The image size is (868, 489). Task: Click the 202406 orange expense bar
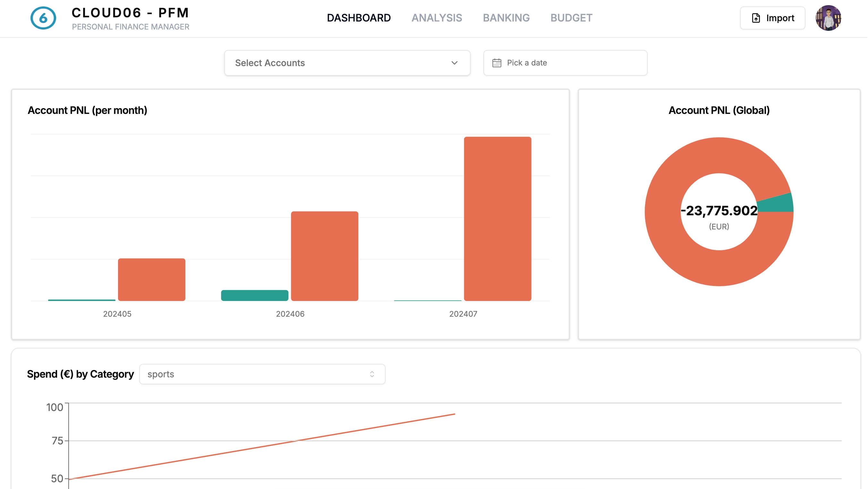coord(325,256)
